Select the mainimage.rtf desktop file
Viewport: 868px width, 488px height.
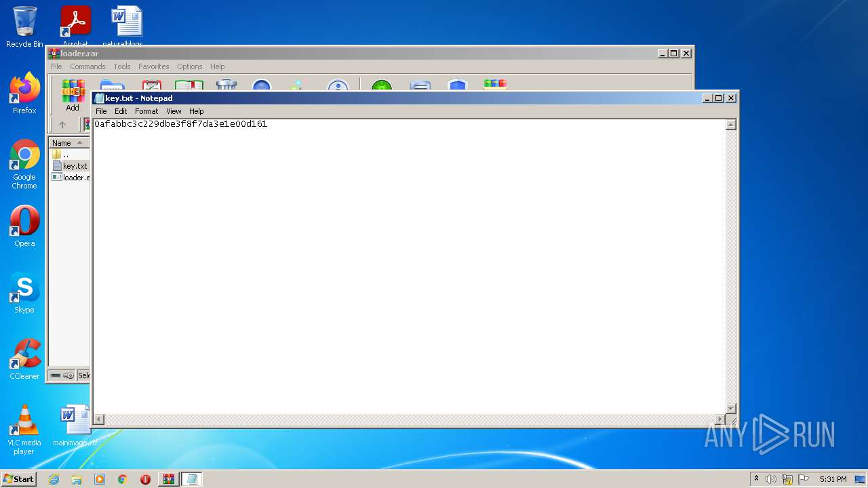[75, 426]
